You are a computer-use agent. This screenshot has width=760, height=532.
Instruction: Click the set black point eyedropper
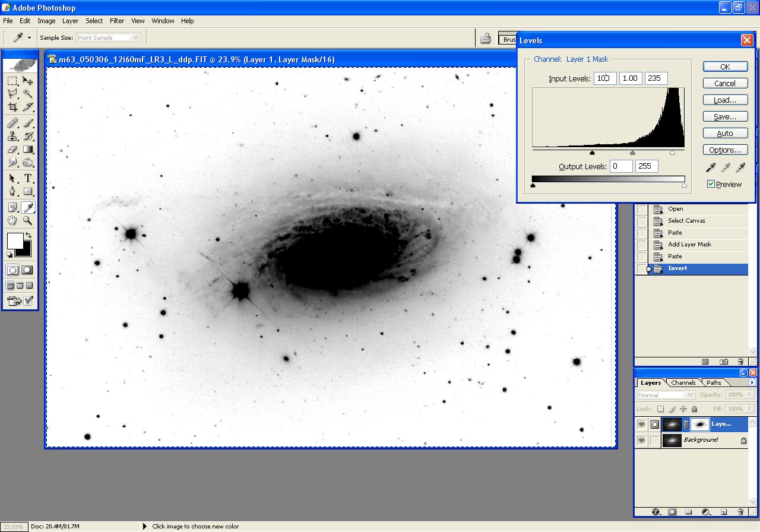pos(711,168)
